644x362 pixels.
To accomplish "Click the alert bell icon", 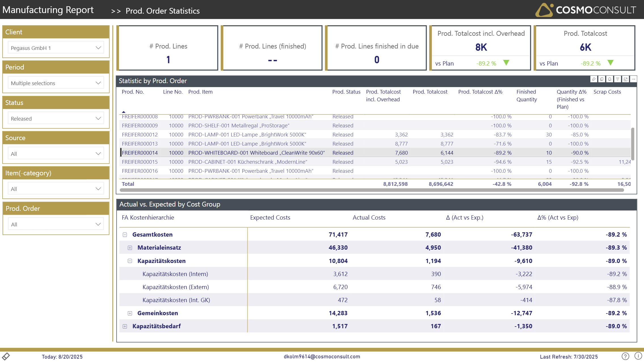I will 609,79.
